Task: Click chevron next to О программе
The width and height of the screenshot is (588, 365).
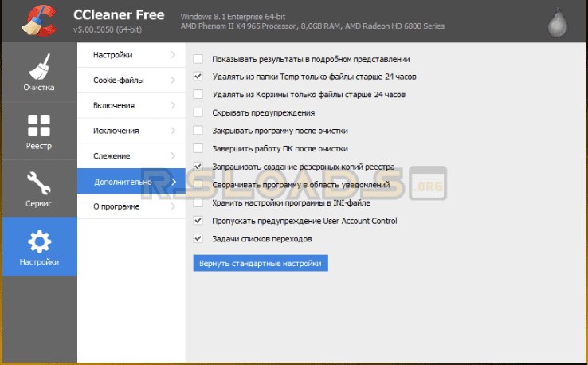Action: click(x=173, y=206)
